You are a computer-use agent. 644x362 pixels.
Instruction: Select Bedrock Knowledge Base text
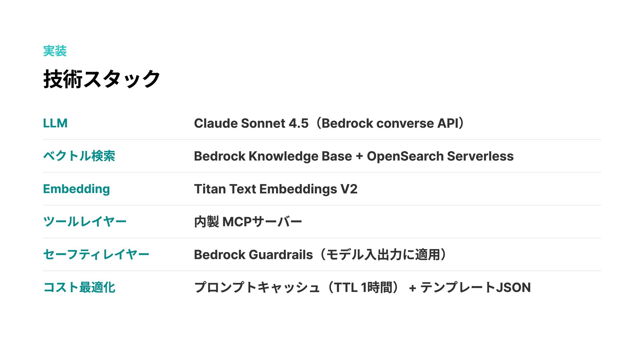pyautogui.click(x=273, y=156)
